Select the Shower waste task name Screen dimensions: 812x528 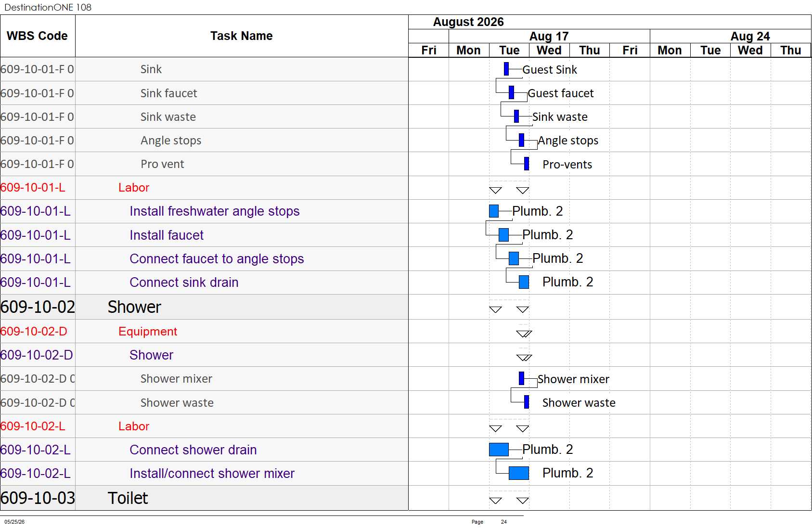point(177,402)
